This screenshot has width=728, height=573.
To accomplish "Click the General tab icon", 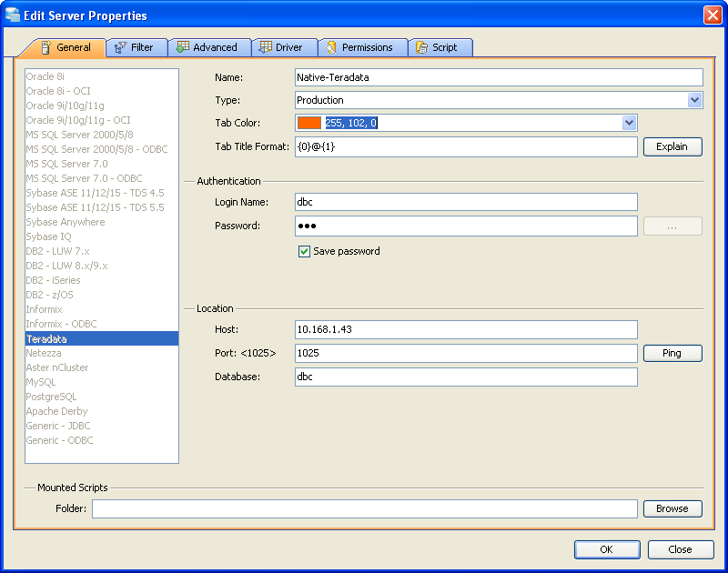I will 46,47.
